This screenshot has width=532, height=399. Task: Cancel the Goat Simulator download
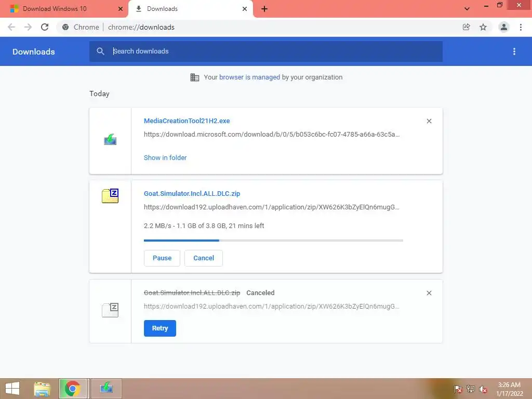tap(204, 258)
